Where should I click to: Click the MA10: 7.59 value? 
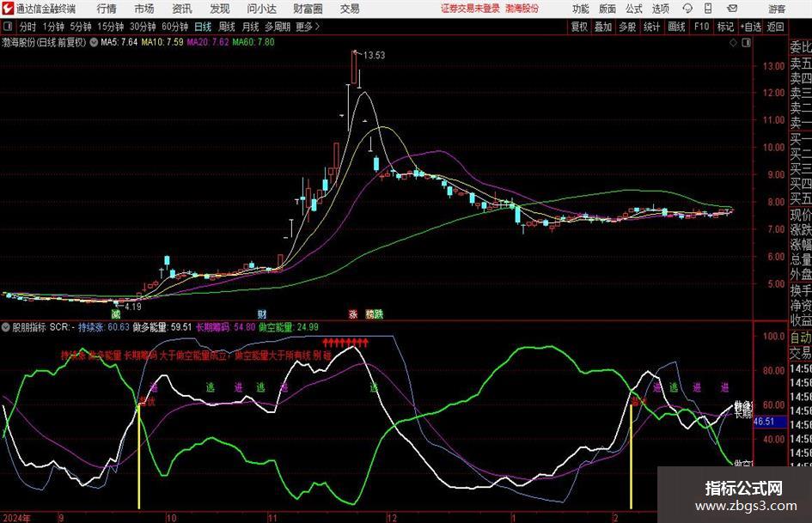click(x=162, y=42)
